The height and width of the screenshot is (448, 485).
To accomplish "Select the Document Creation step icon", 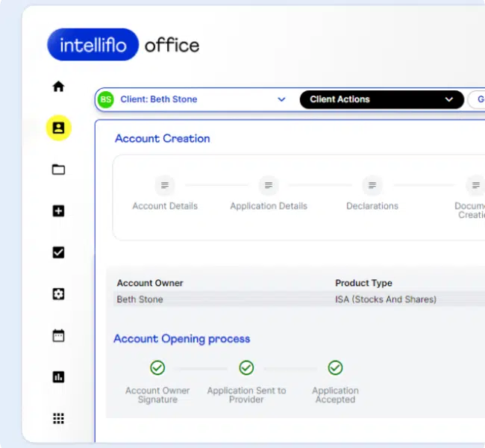I will click(x=475, y=185).
